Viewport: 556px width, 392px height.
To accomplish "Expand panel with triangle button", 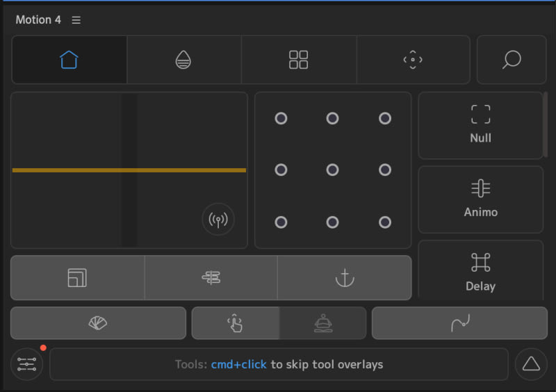I will 531,364.
